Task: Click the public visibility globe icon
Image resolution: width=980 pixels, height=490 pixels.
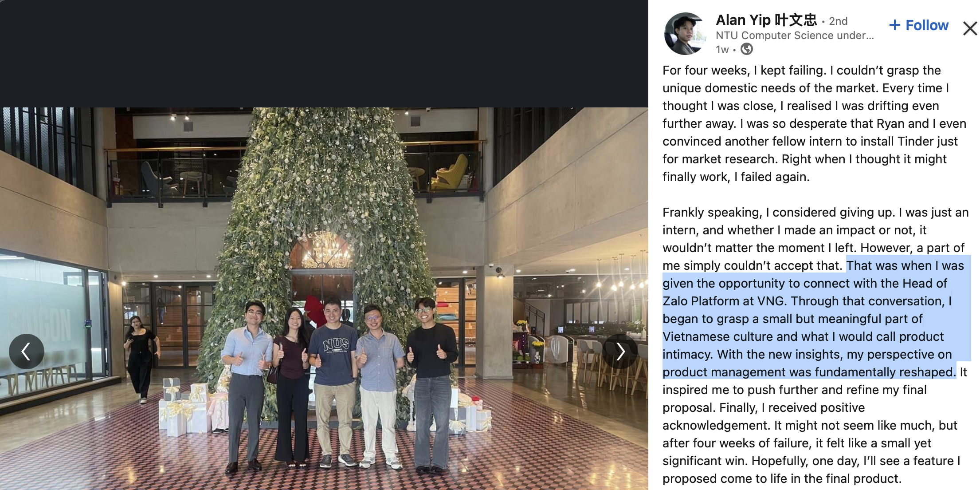Action: (747, 49)
